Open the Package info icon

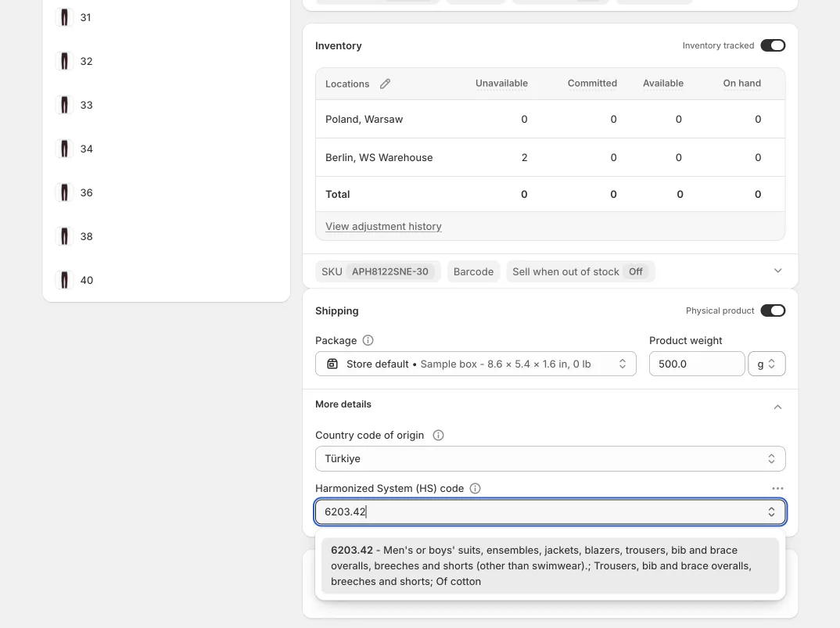tap(368, 340)
